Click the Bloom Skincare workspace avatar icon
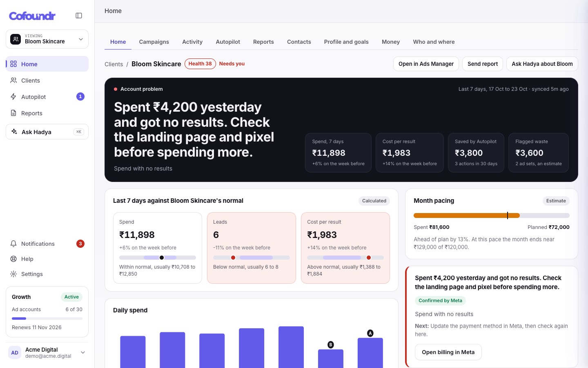This screenshot has height=368, width=588. [16, 39]
